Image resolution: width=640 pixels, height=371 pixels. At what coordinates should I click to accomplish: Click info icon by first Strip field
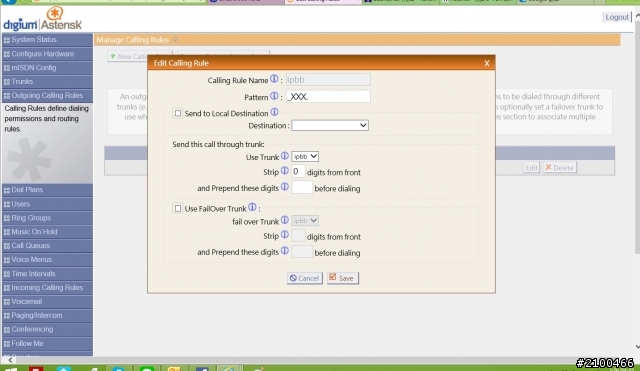[x=284, y=171]
